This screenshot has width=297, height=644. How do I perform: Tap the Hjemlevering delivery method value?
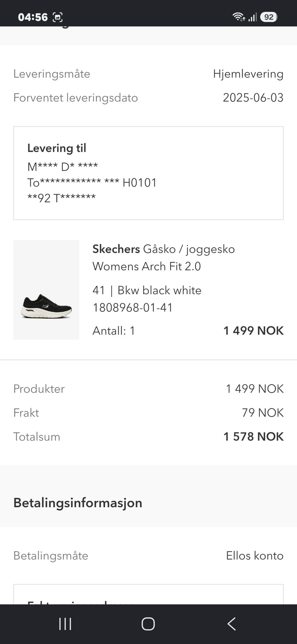tap(248, 74)
